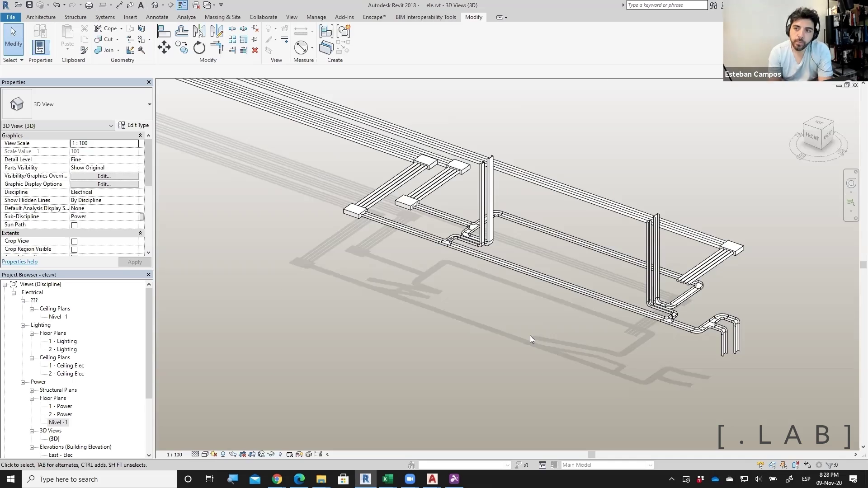Open the Systems ribbon tab
Image resolution: width=868 pixels, height=488 pixels.
[x=105, y=17]
